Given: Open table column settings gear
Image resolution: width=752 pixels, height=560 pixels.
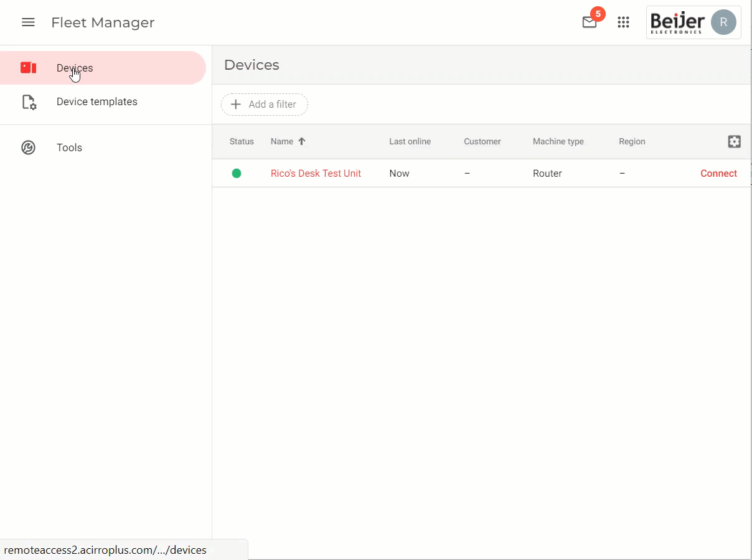Looking at the screenshot, I should point(735,142).
